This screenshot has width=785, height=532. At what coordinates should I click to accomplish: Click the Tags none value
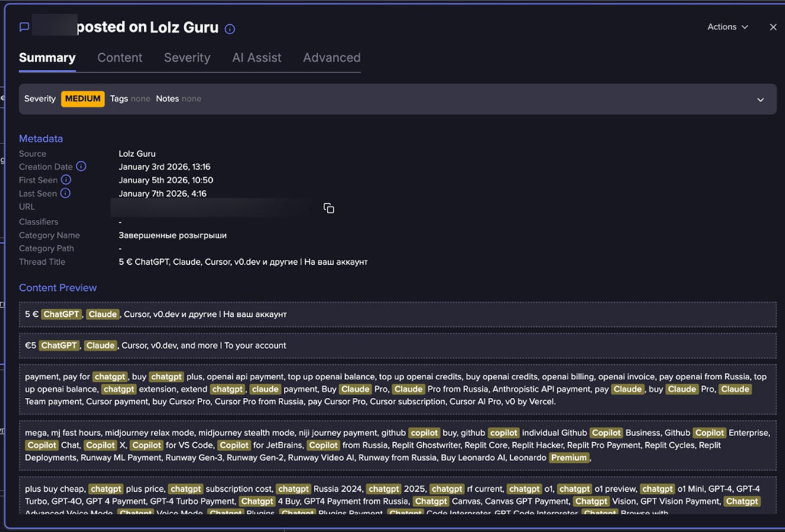coord(140,99)
